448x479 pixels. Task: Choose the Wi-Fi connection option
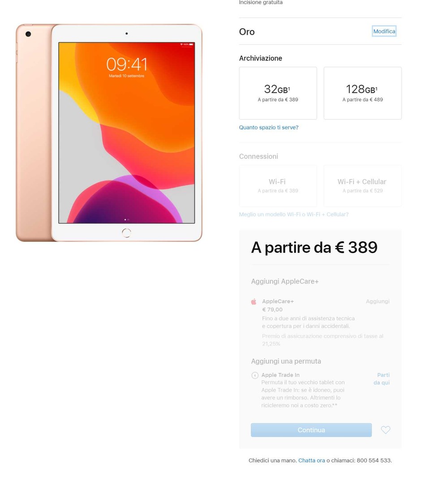(x=278, y=186)
